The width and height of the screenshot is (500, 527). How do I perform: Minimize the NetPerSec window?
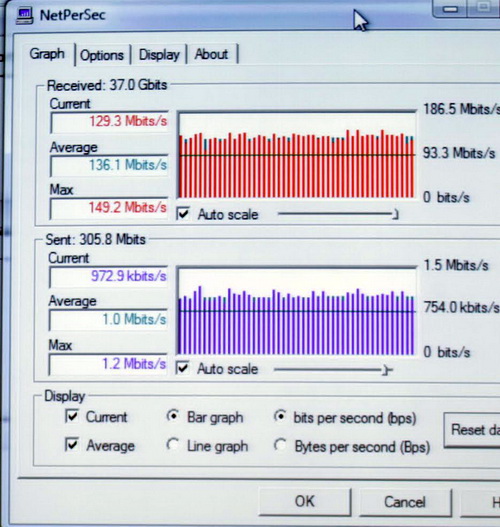(450, 8)
